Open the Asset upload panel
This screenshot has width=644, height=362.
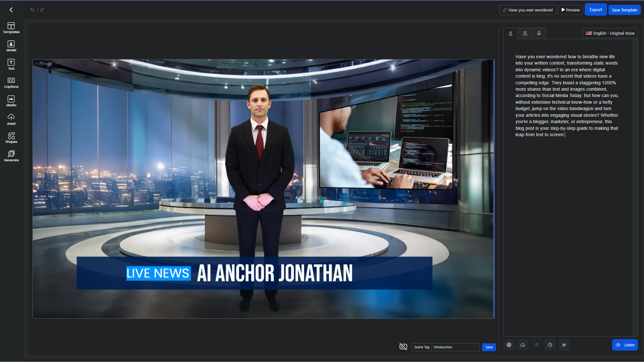(x=11, y=119)
